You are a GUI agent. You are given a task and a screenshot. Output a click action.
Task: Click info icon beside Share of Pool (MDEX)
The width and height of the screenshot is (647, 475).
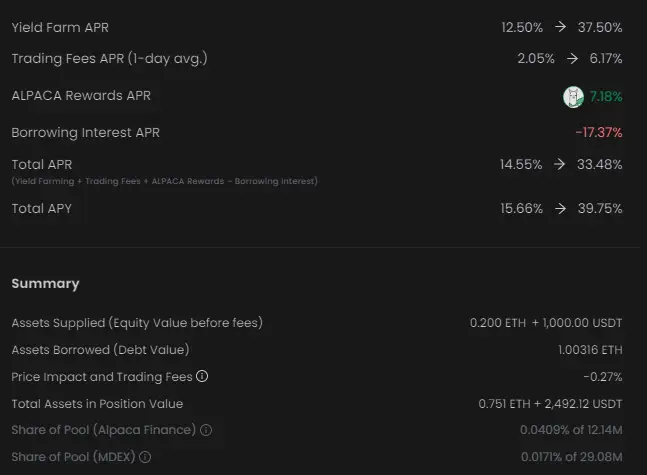(146, 457)
